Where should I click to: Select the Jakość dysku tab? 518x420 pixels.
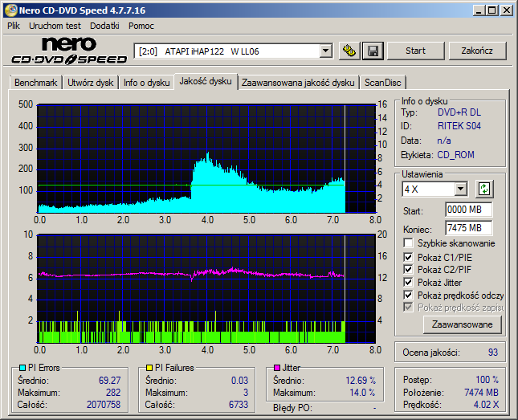click(x=206, y=81)
